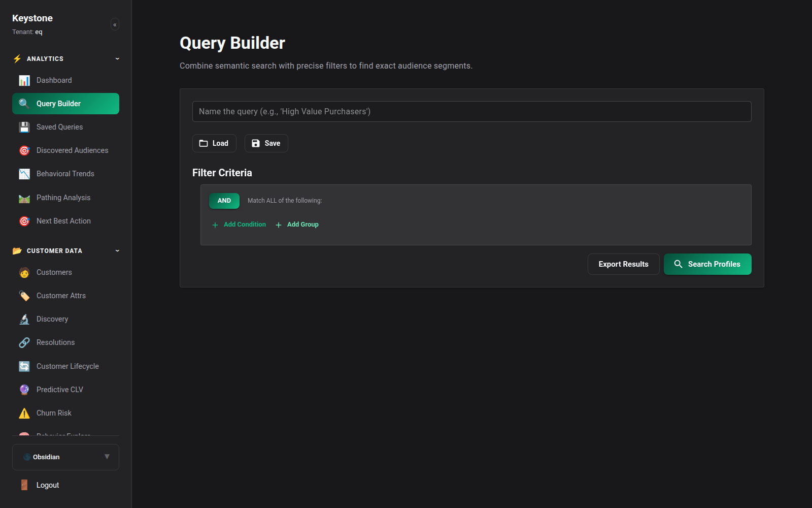Image resolution: width=812 pixels, height=508 pixels.
Task: Focus the query name input field
Action: tap(472, 112)
